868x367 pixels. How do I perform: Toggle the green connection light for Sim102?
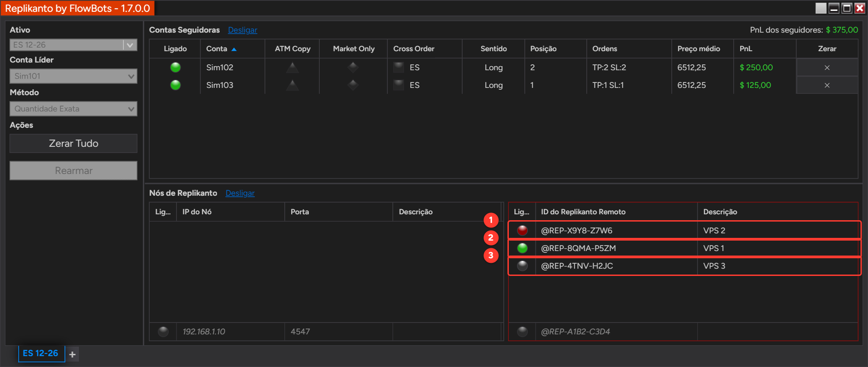(x=176, y=68)
